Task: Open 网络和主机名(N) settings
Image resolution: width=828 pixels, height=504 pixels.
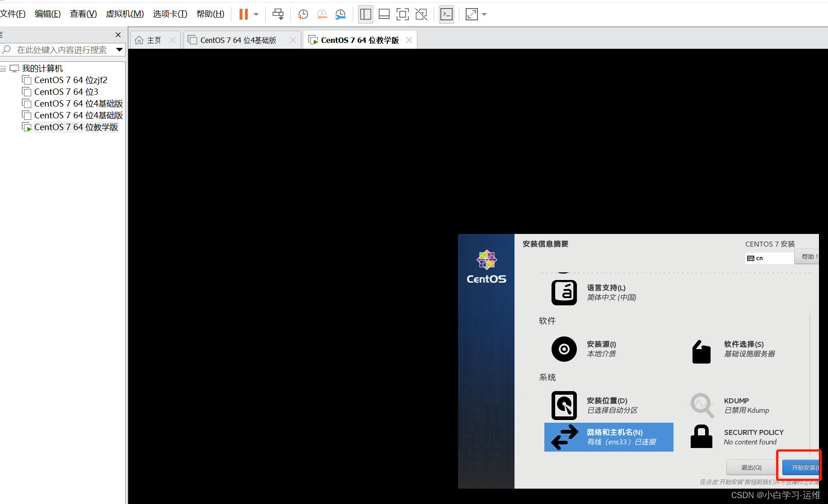Action: tap(609, 437)
